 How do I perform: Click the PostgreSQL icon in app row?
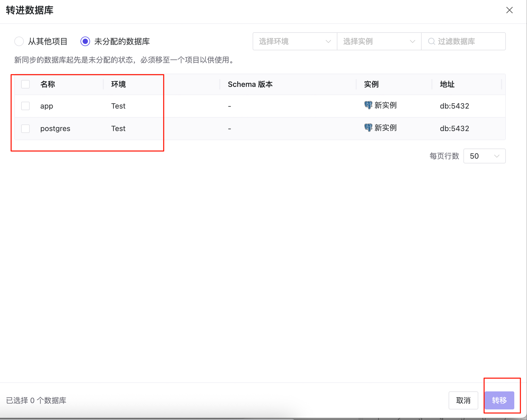pos(368,105)
